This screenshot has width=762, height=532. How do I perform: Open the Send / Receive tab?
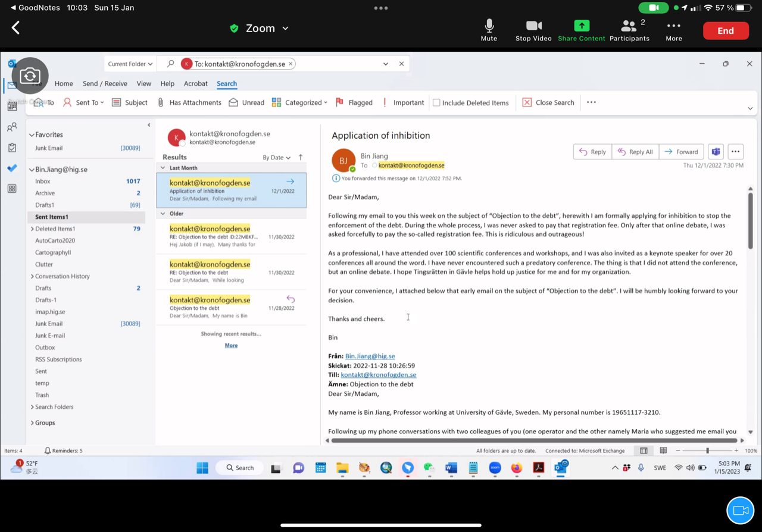point(105,83)
